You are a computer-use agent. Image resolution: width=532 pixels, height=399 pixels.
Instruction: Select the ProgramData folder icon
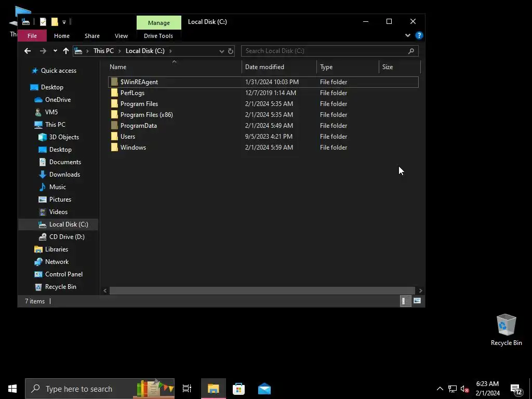pyautogui.click(x=114, y=126)
